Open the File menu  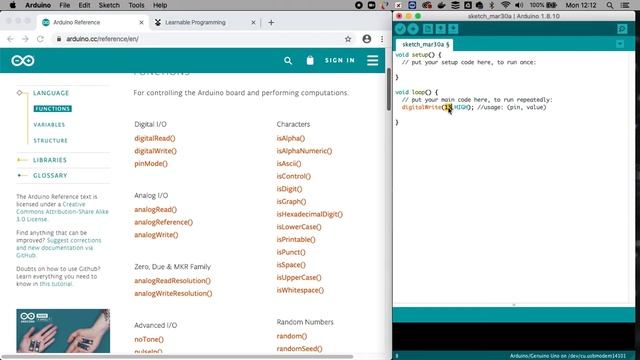pyautogui.click(x=64, y=5)
